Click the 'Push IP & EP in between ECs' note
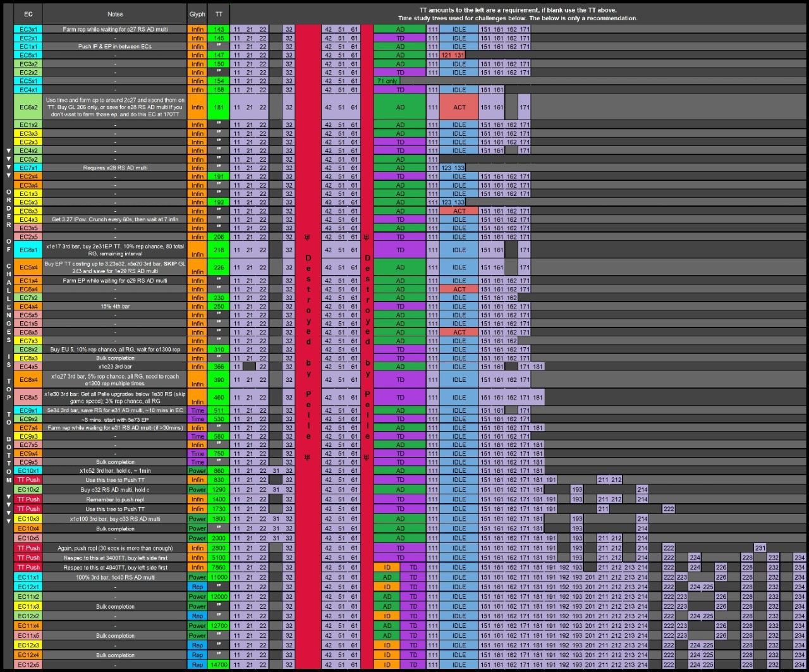Screen dimensions: 809x672 115,46
